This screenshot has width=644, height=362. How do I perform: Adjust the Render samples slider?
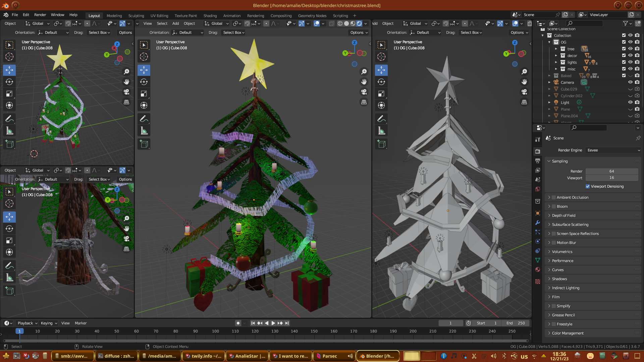click(611, 171)
